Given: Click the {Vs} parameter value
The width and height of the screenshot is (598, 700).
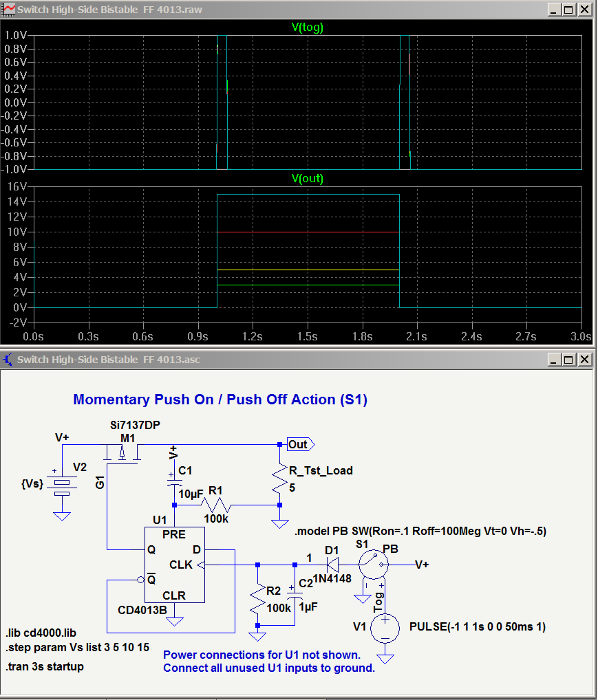Looking at the screenshot, I should [x=32, y=483].
